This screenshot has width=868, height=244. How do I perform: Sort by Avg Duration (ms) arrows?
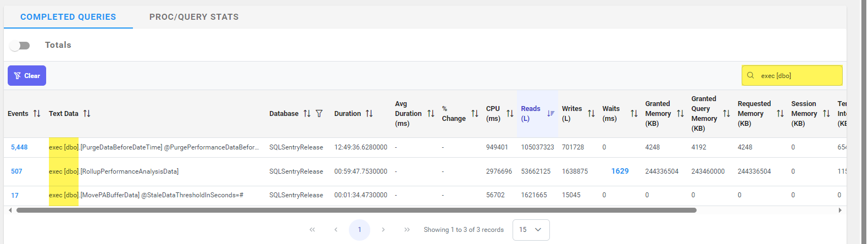click(x=431, y=114)
